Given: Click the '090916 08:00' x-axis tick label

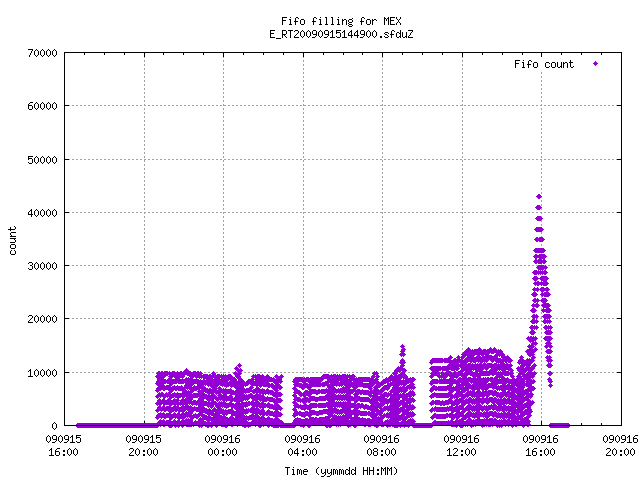Looking at the screenshot, I should (382, 446).
